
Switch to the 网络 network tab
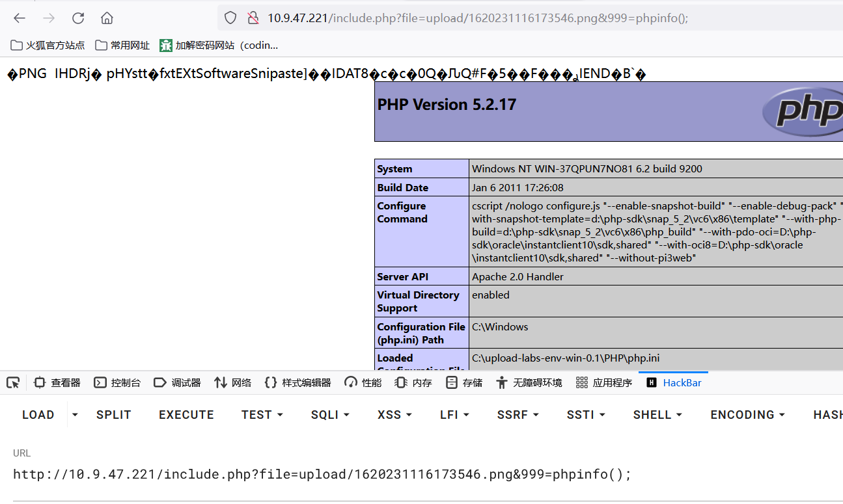232,382
